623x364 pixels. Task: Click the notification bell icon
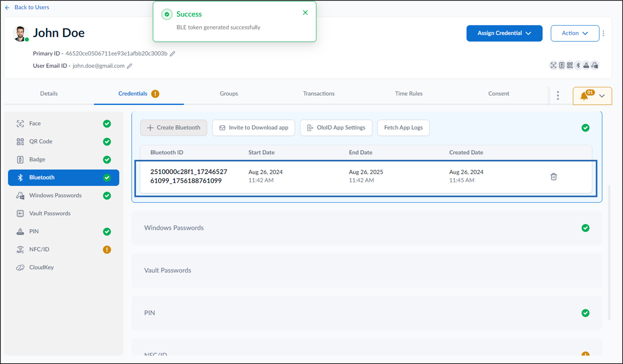coord(584,96)
